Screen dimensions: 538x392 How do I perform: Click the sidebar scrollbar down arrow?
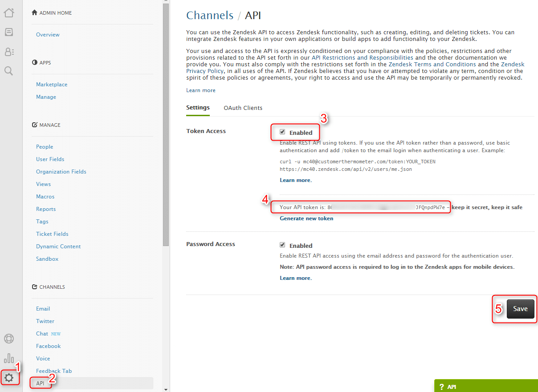click(x=166, y=389)
